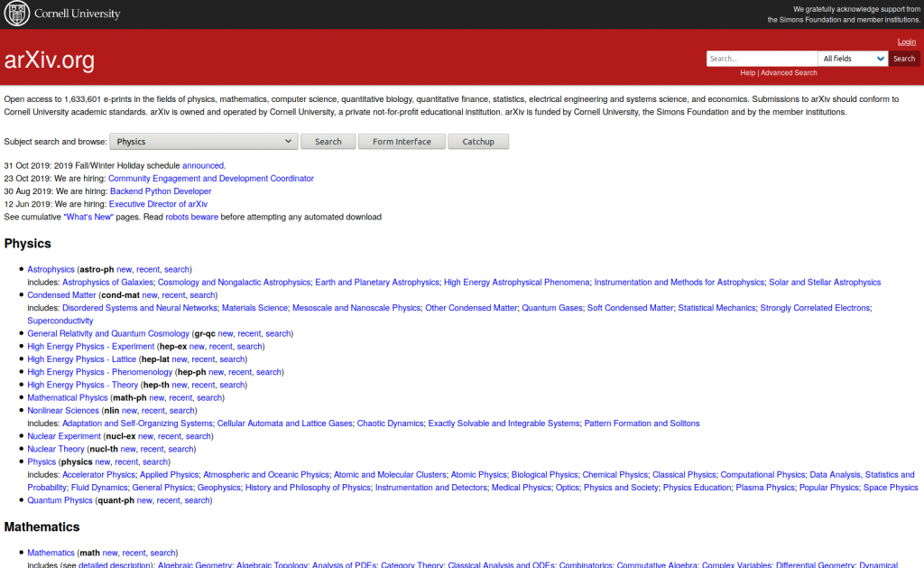Image resolution: width=924 pixels, height=568 pixels.
Task: Click 'recent' link for math
Action: point(134,554)
